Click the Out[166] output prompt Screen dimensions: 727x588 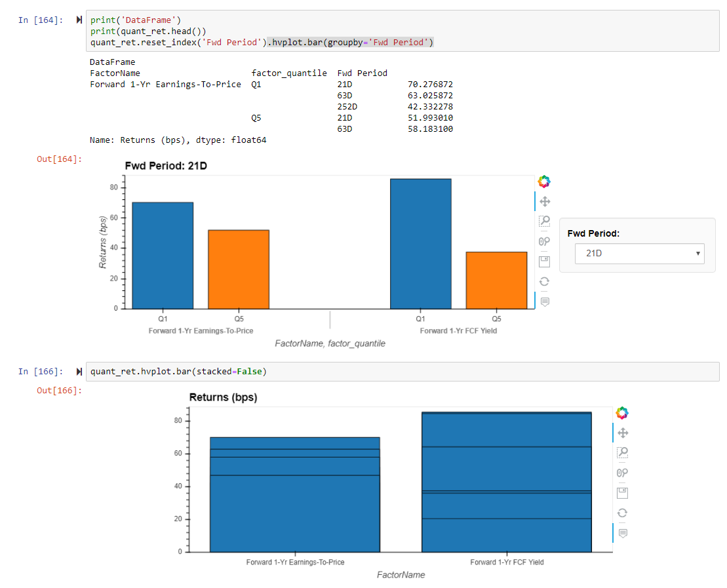click(60, 391)
